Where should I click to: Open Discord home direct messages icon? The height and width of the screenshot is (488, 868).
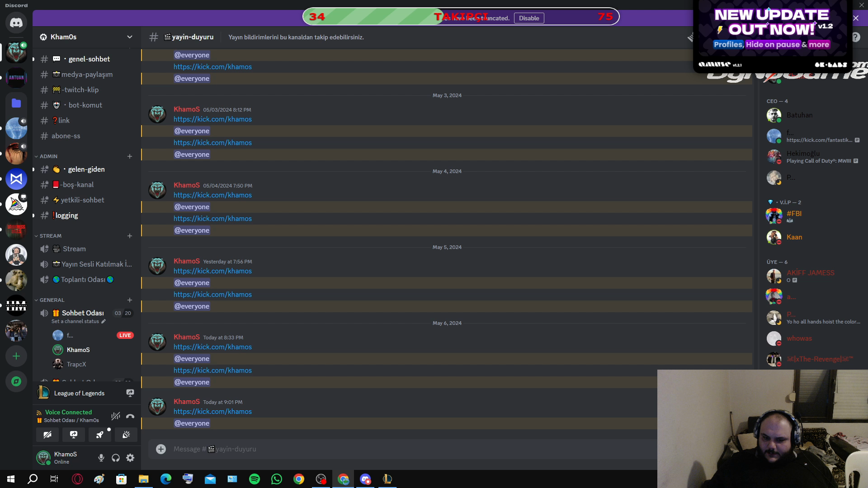[16, 23]
